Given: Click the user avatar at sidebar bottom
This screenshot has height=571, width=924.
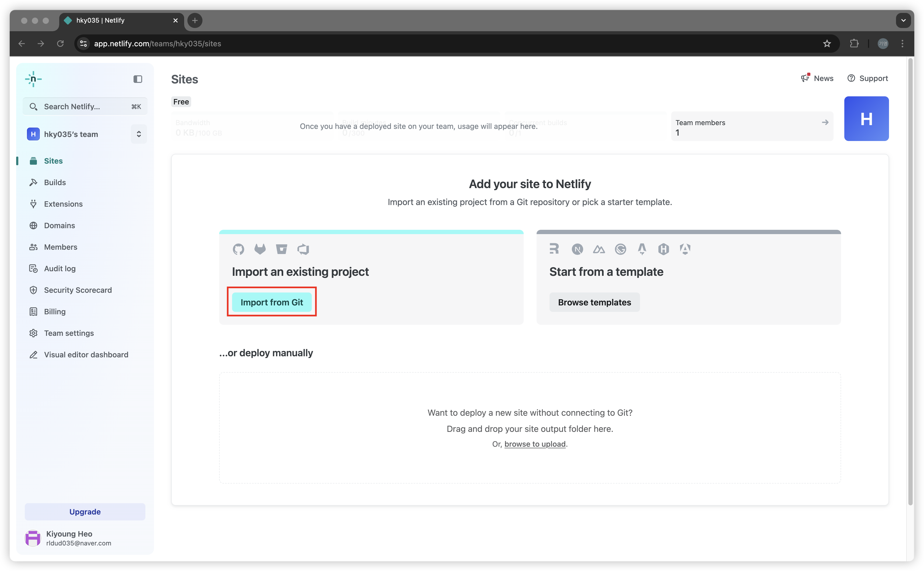Looking at the screenshot, I should [x=33, y=538].
